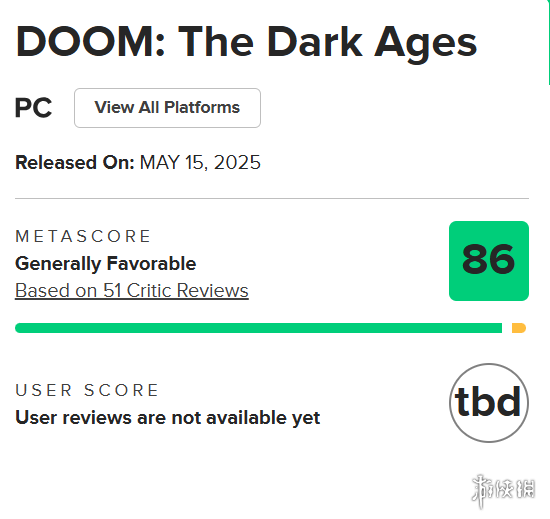
Task: Click the green vertical accent line
Action: [548, 42]
